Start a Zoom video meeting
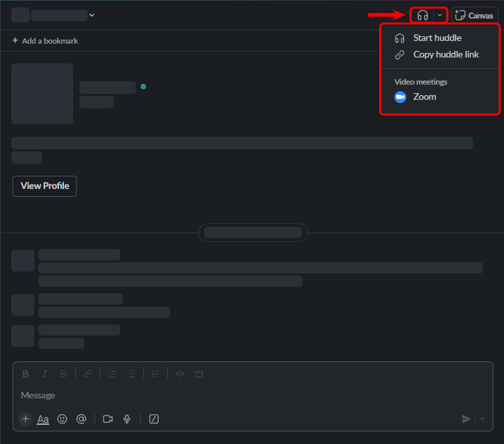 424,97
